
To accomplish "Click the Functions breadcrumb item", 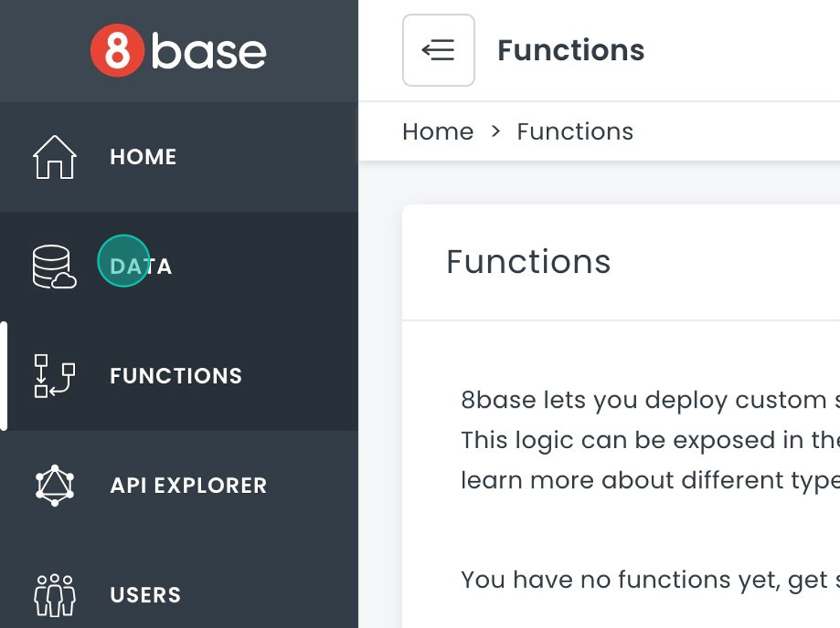I will tap(574, 132).
